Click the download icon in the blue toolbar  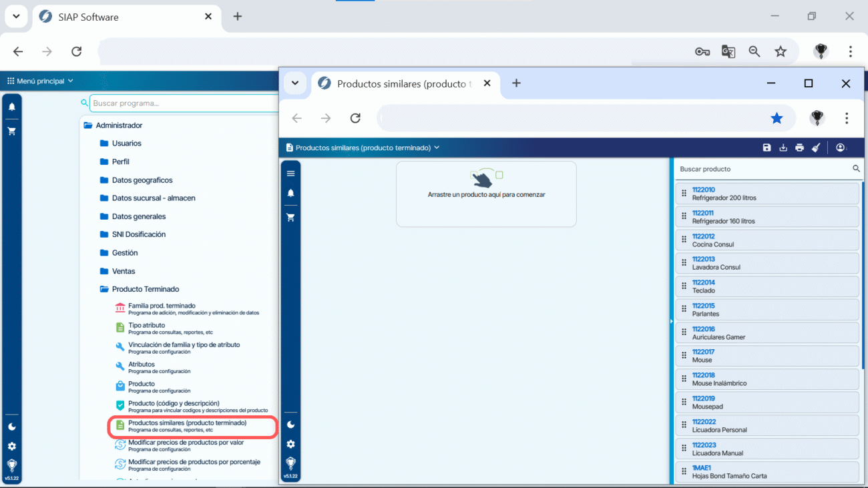coord(783,148)
